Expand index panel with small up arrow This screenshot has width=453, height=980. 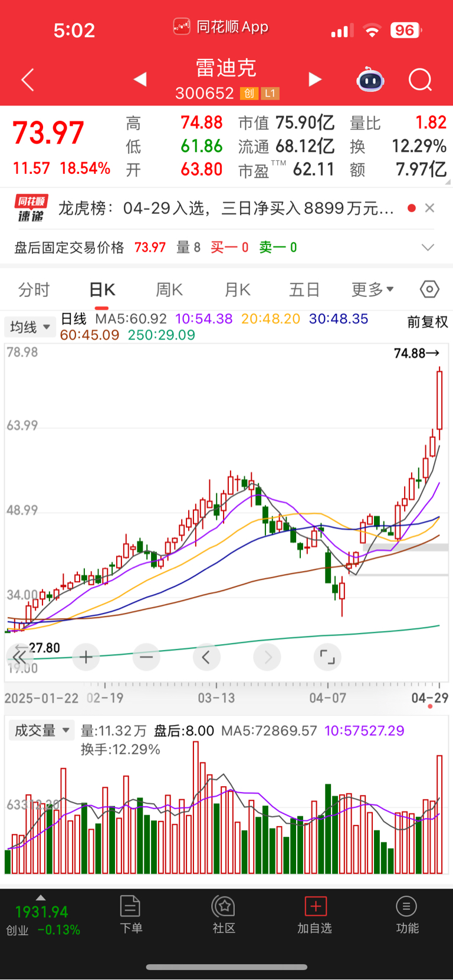click(x=41, y=897)
